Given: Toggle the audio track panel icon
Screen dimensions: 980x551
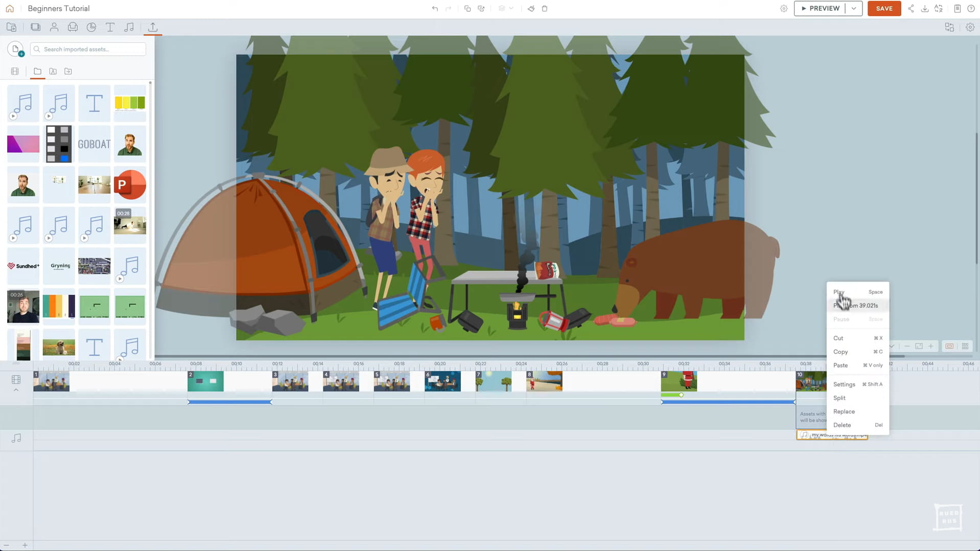Looking at the screenshot, I should [16, 438].
